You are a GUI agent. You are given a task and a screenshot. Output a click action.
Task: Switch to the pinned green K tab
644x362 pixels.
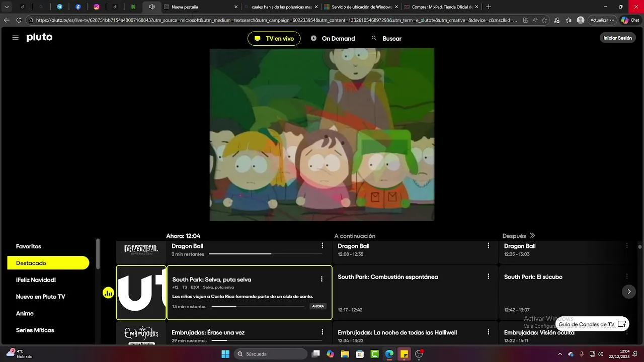click(133, 7)
